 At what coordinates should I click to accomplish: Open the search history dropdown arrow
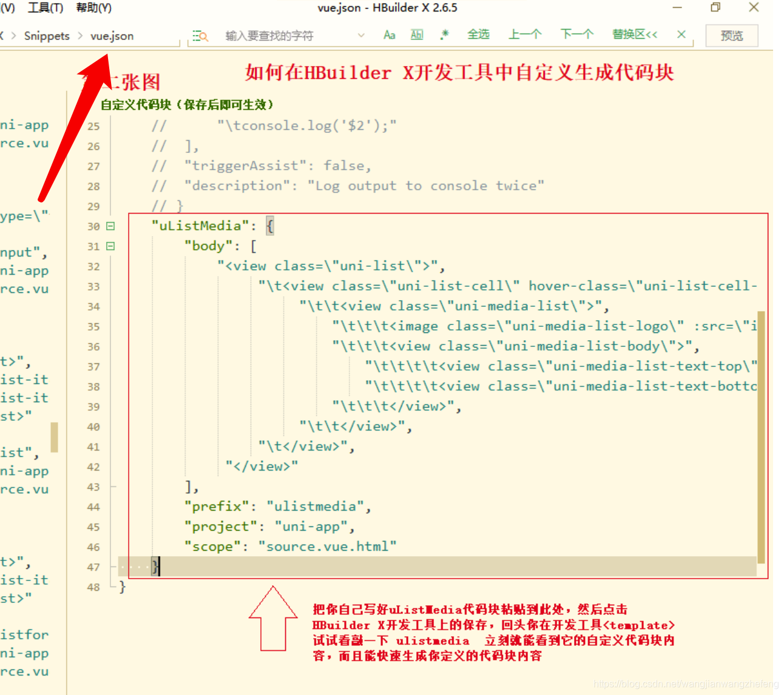point(361,35)
